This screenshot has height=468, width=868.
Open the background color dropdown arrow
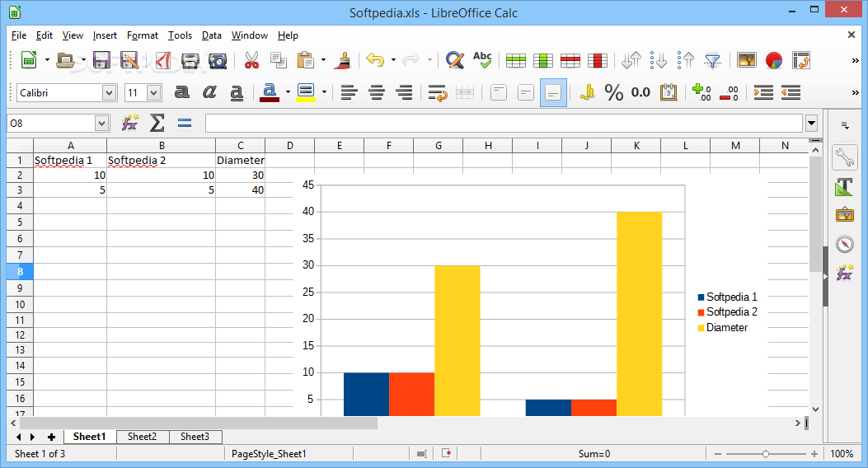(325, 92)
